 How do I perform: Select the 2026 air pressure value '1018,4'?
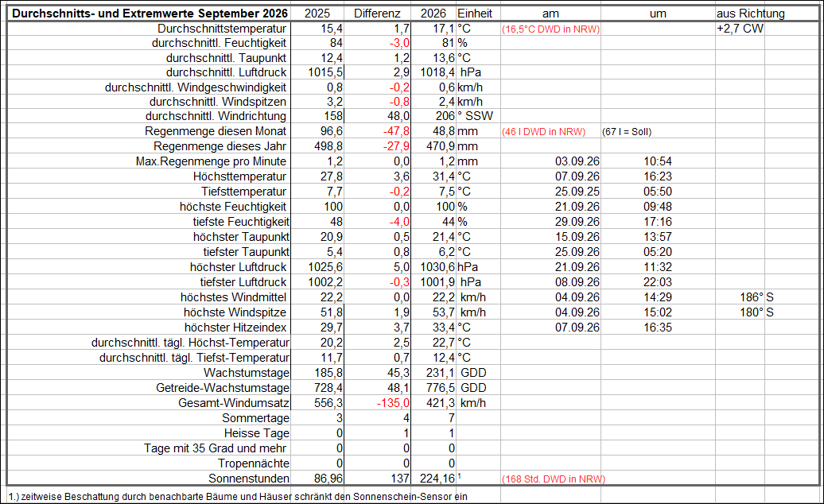tap(437, 72)
